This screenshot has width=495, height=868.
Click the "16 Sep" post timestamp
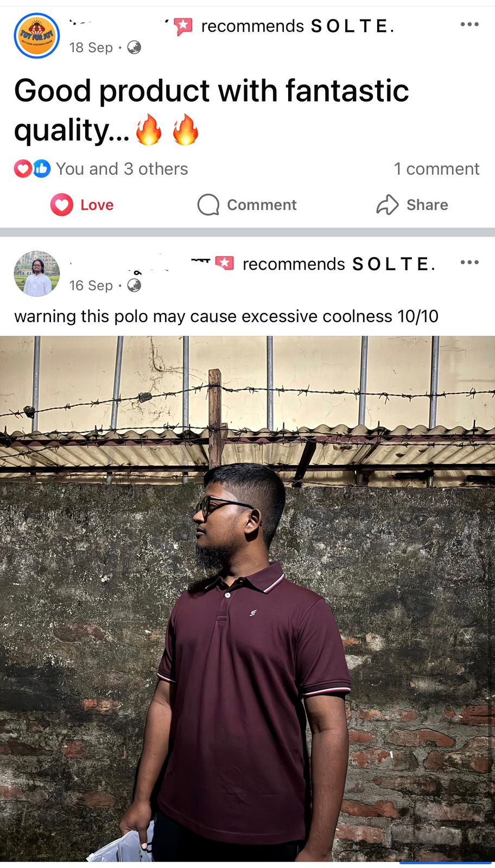tap(91, 285)
